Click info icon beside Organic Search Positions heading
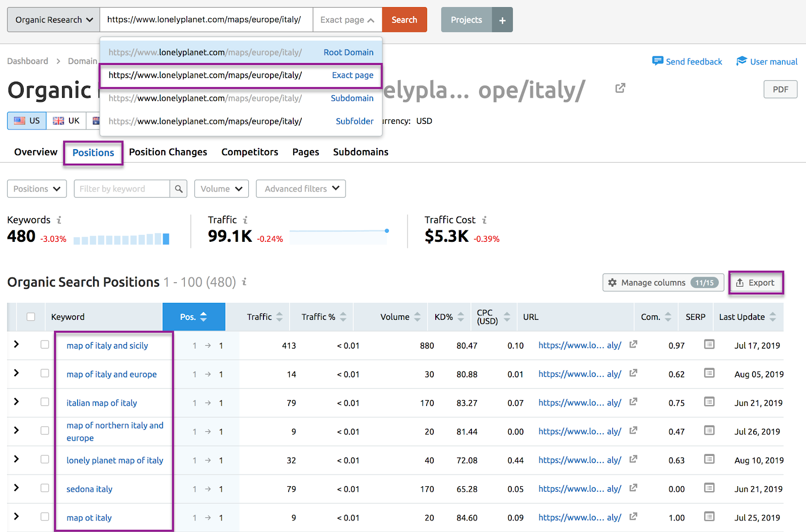 pos(244,282)
